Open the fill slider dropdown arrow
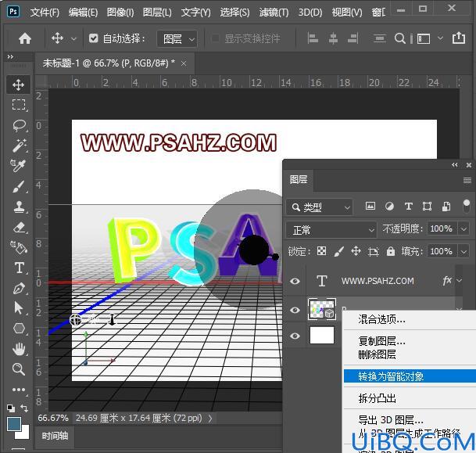Screen dimensions: 476x453 [x=463, y=252]
